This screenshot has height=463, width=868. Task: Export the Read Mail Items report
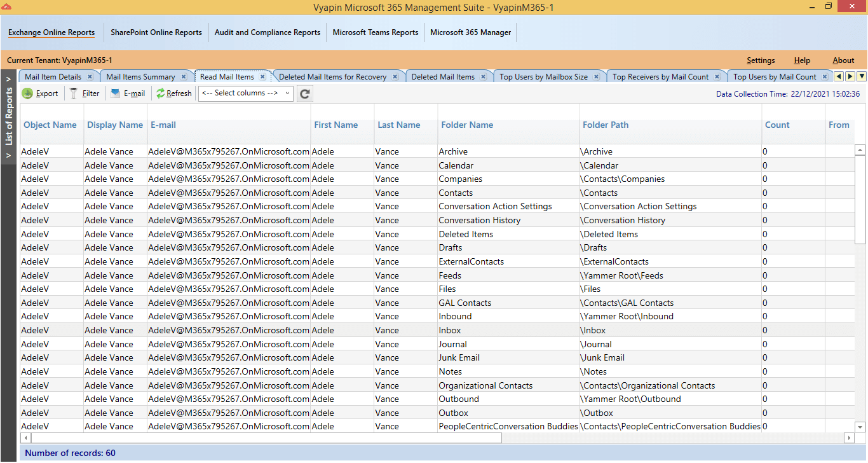40,93
